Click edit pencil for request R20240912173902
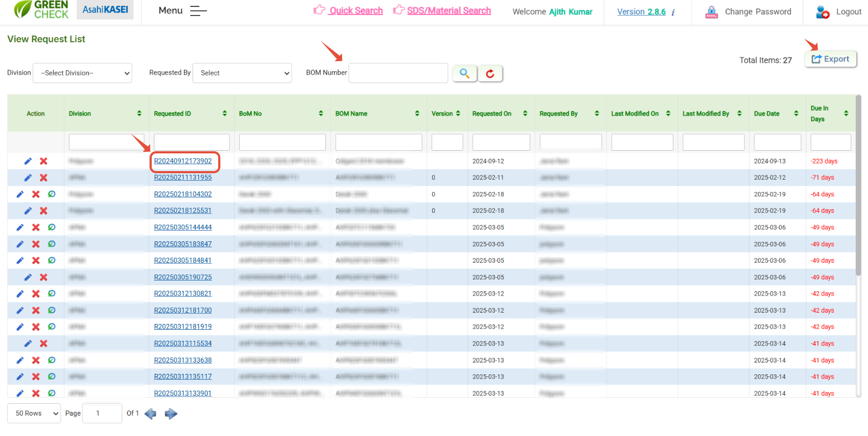The width and height of the screenshot is (868, 436). coord(28,161)
